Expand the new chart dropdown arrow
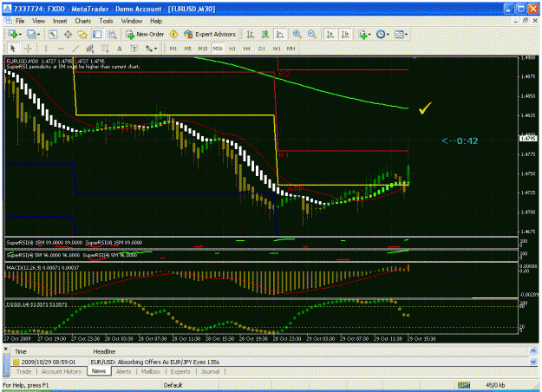The width and height of the screenshot is (542, 392). [x=21, y=35]
